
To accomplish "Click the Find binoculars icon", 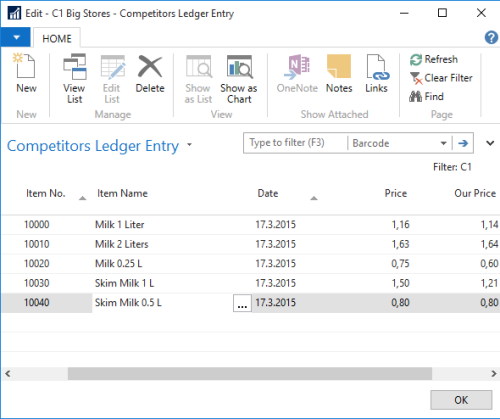I will point(415,97).
